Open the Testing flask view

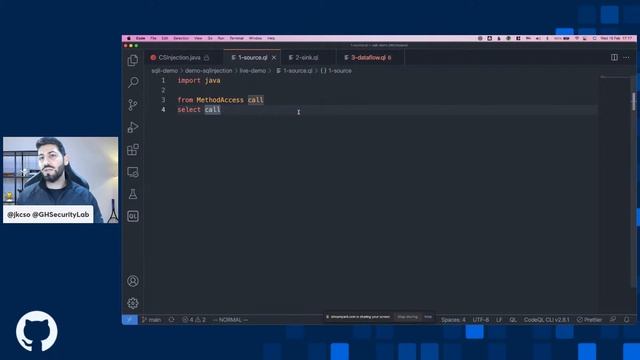click(x=133, y=194)
